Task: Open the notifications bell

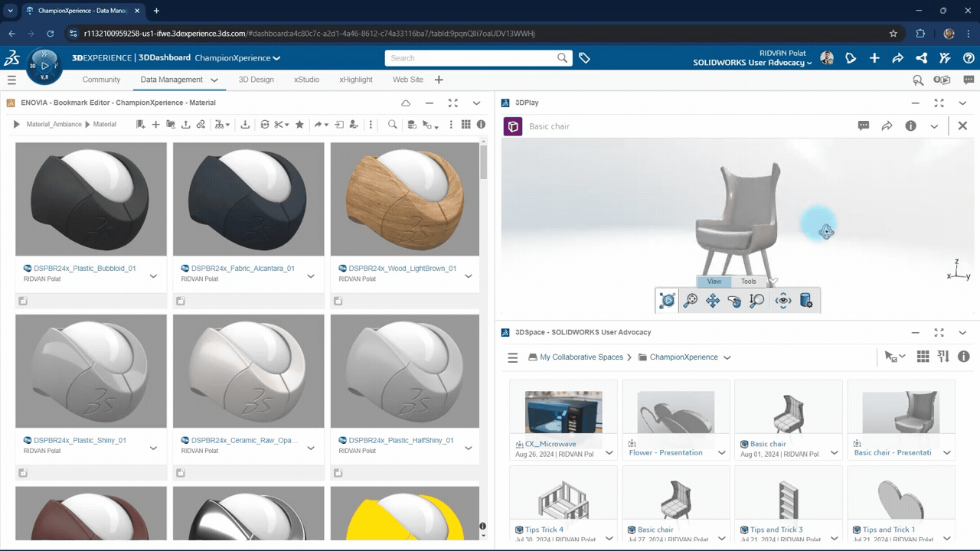Action: 850,58
